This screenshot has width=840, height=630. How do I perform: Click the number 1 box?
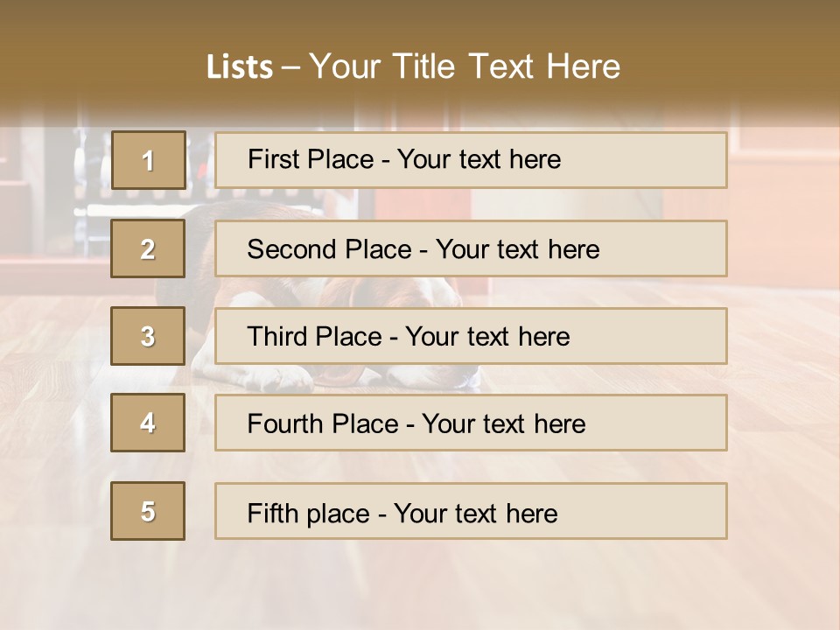pyautogui.click(x=148, y=160)
